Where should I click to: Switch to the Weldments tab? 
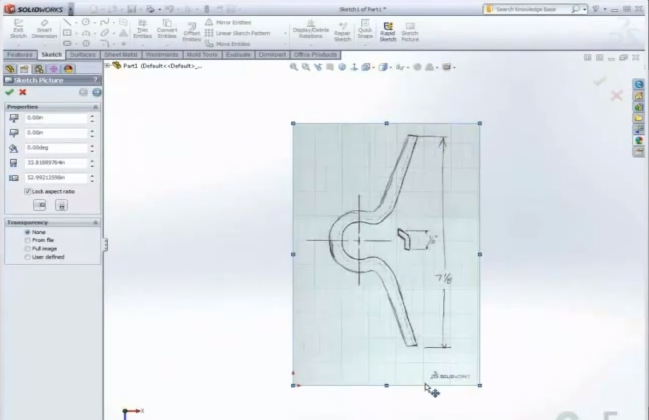pos(162,55)
